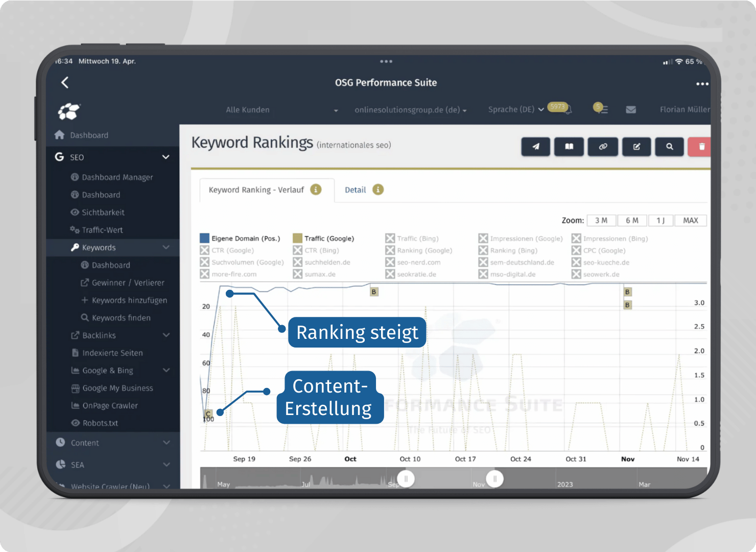Collapse the Keywords submenu chevron
Screen dimensions: 756x552
pyautogui.click(x=166, y=247)
